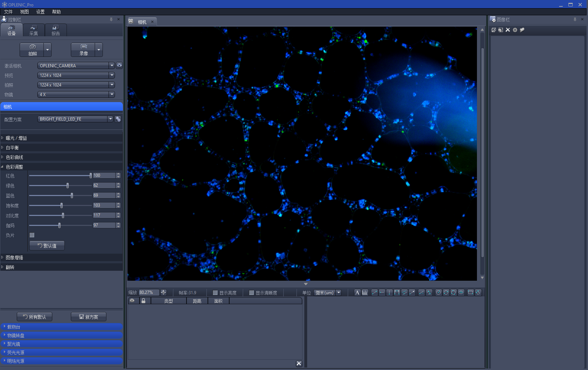The image size is (588, 370).
Task: Open the 设置 menu
Action: (40, 12)
